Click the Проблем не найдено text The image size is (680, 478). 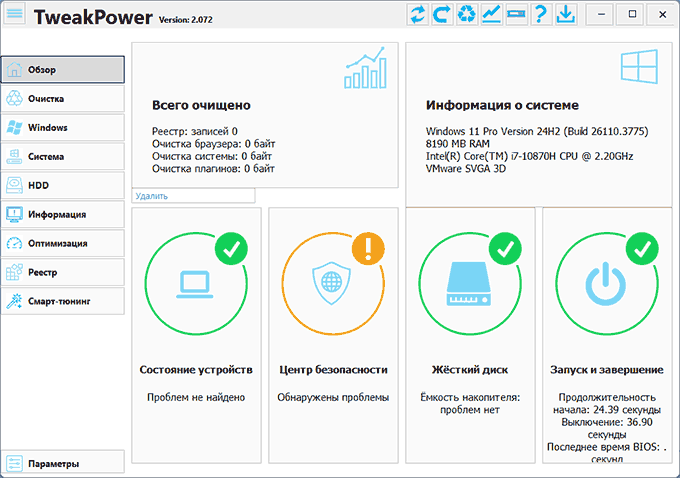[196, 397]
